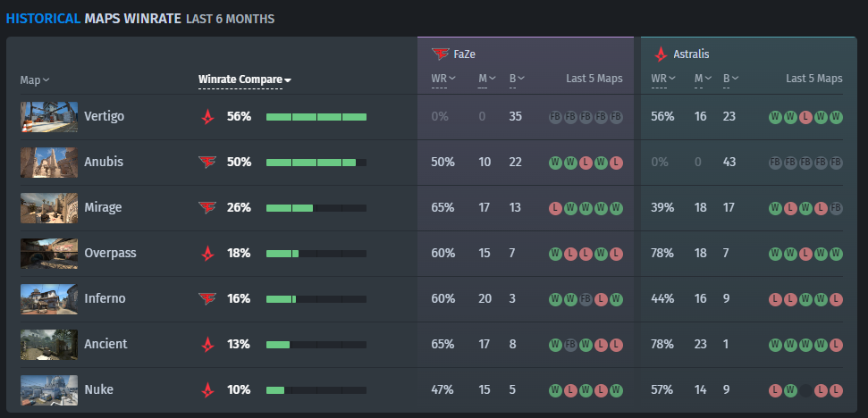Image resolution: width=868 pixels, height=418 pixels.
Task: Click Astralis icon in Nuke winrate compare
Action: click(207, 389)
